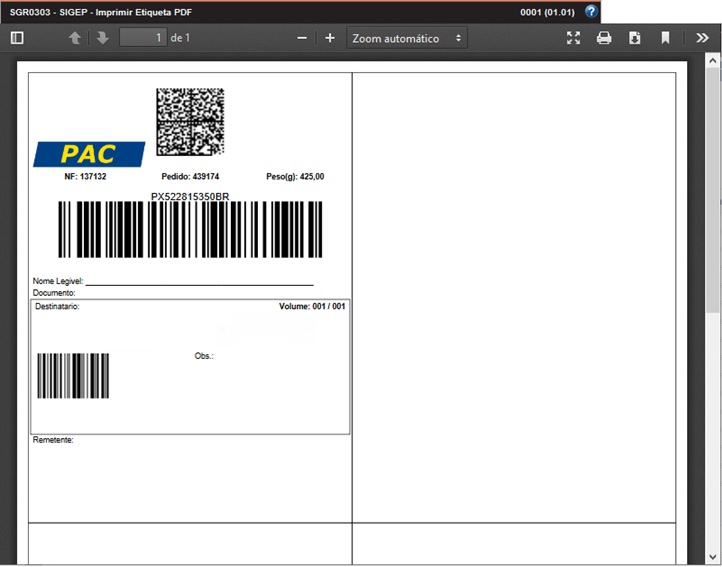Switch to presentation mode

(573, 38)
